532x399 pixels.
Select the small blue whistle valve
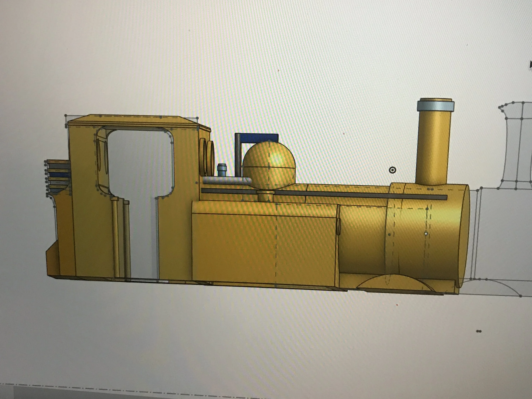pos(222,170)
